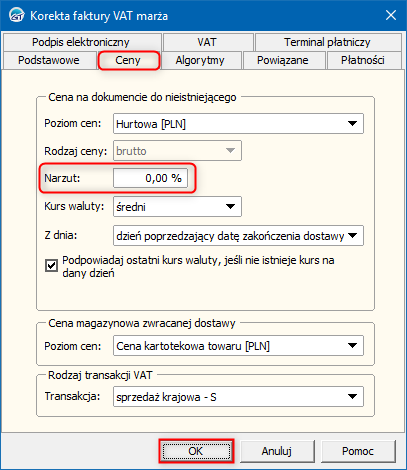Viewport: 407px width, 470px height.
Task: Select the Ceny tab
Action: (x=128, y=60)
